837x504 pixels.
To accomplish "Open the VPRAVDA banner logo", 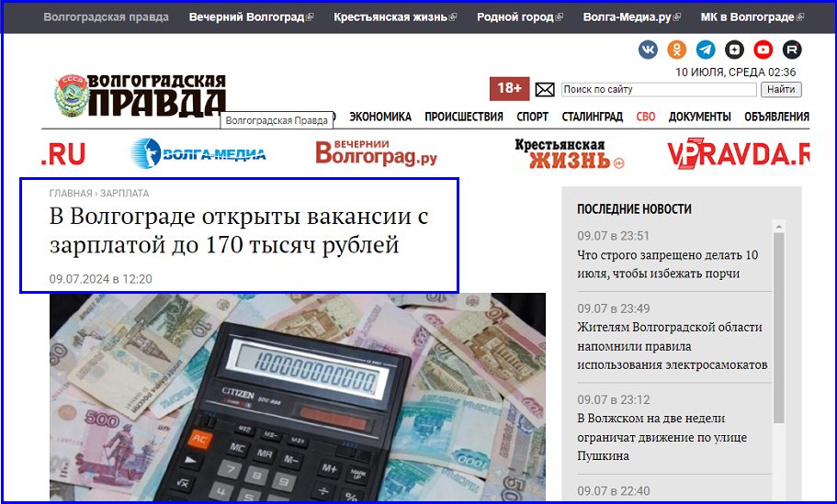I will pos(739,153).
